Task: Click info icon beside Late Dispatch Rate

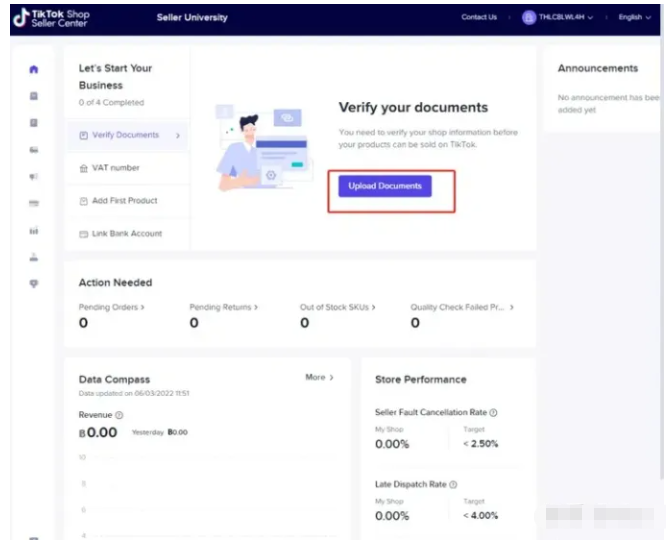Action: (453, 484)
